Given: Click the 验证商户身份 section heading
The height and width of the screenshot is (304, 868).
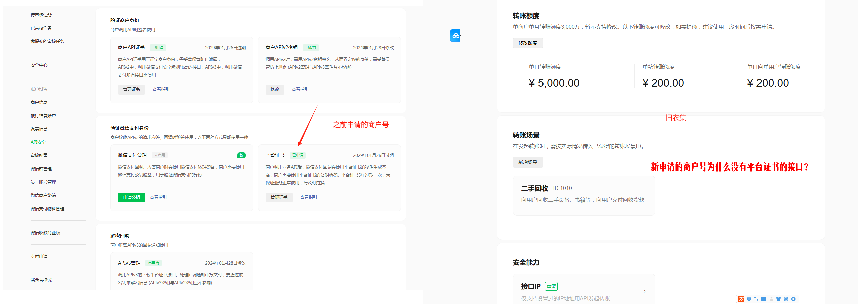Looking at the screenshot, I should [125, 21].
